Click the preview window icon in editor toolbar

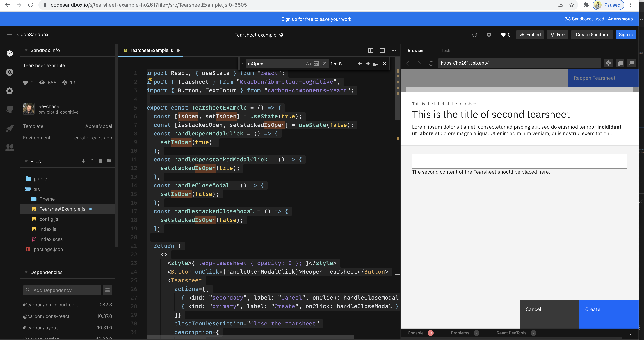(382, 51)
